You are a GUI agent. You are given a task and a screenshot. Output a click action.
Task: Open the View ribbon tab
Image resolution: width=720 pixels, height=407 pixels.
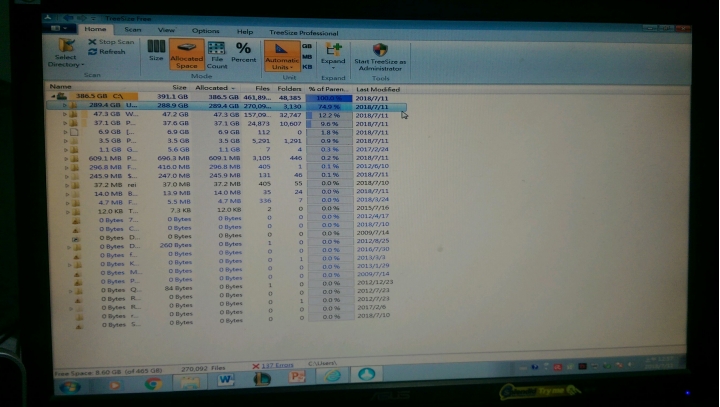click(x=166, y=30)
